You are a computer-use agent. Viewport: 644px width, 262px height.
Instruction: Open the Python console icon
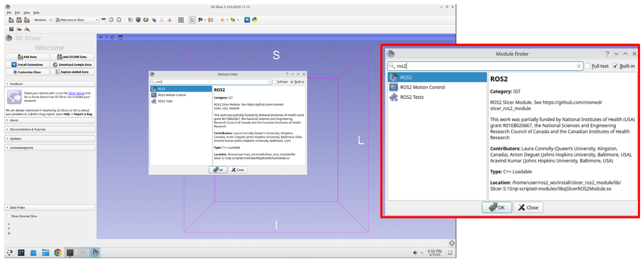[255, 20]
